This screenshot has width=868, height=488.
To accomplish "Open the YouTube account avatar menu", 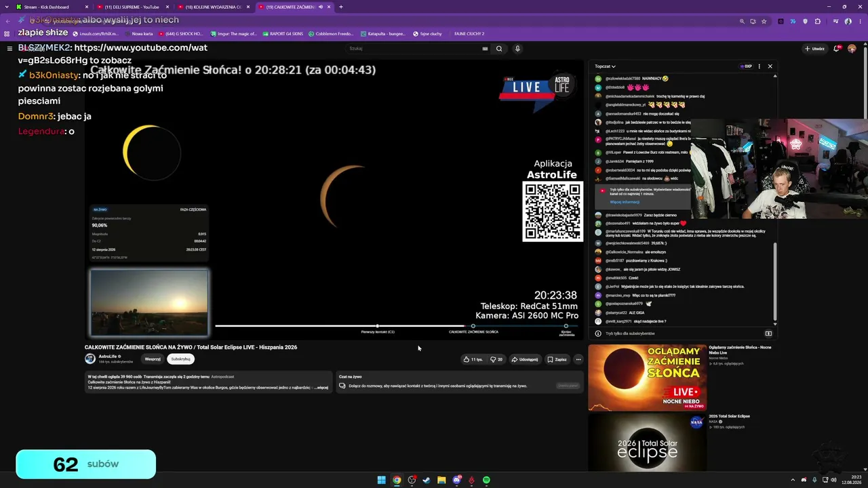I will [852, 49].
